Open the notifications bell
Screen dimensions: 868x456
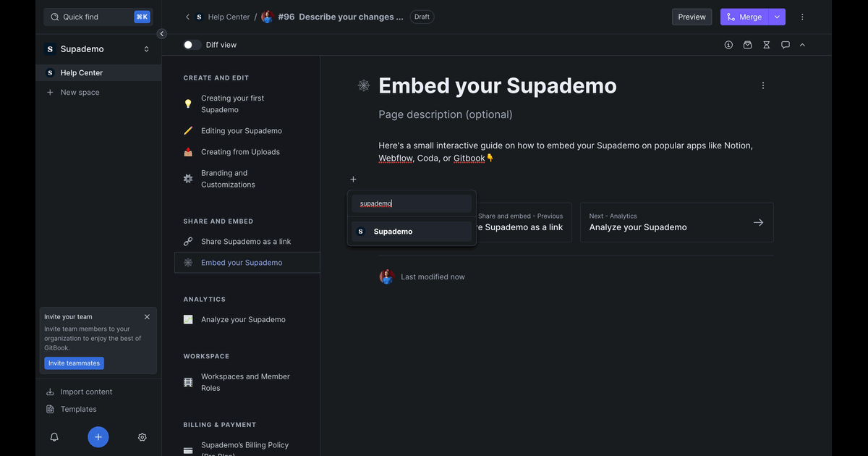[54, 437]
